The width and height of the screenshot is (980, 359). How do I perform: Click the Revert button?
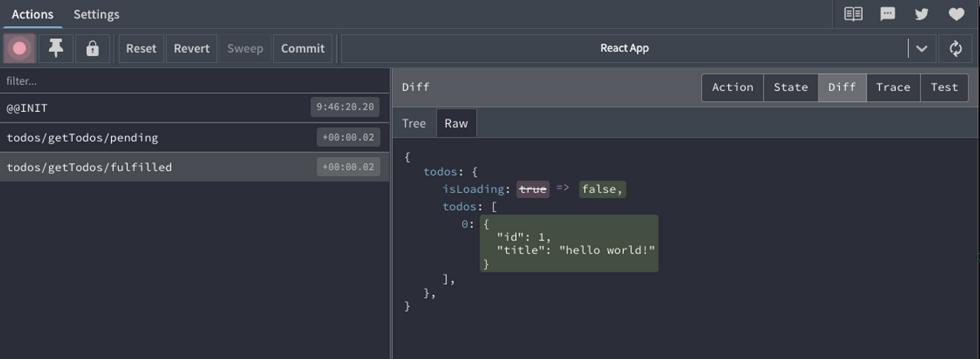point(191,48)
